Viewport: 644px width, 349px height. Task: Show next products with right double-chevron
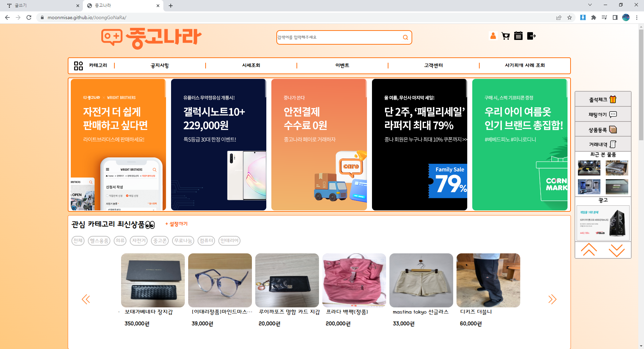click(552, 299)
